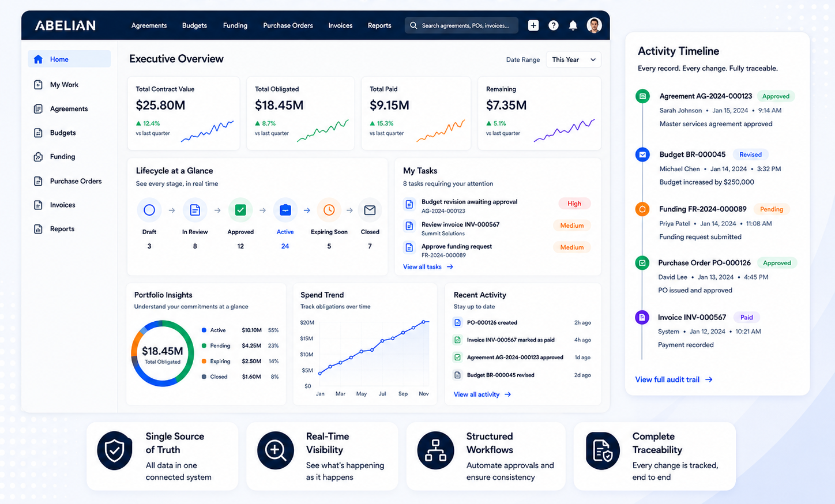Click icon next to PO-000126 created

(x=457, y=322)
